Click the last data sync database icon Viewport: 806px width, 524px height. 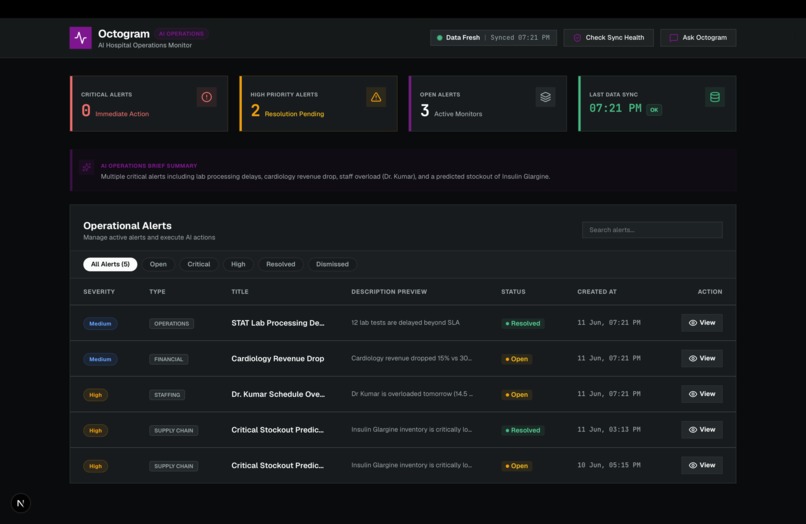(715, 97)
